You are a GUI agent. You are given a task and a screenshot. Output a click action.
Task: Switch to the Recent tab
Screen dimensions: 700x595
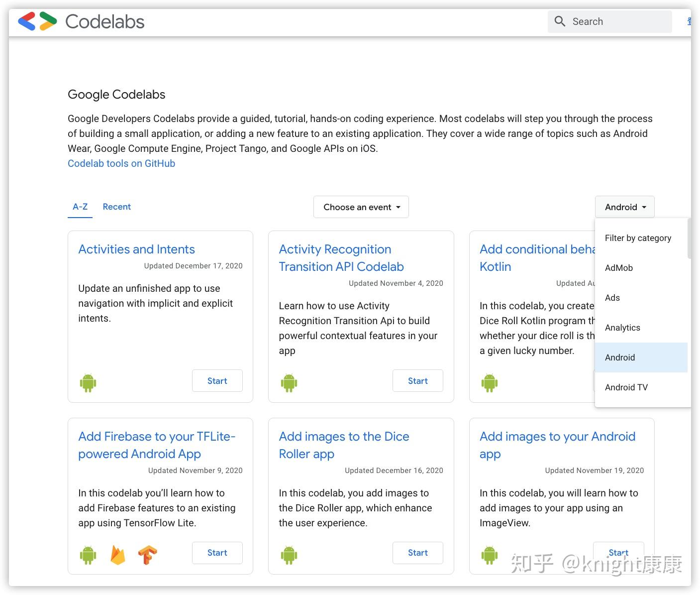click(x=116, y=207)
